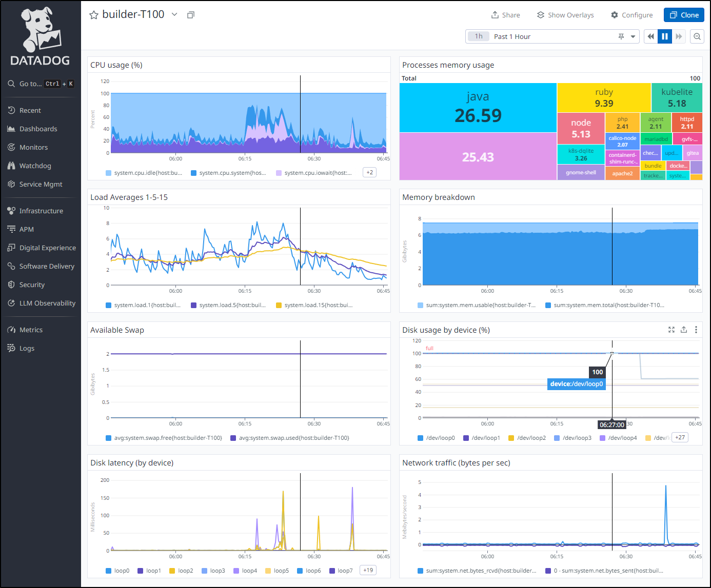This screenshot has width=711, height=588.
Task: Expand the +27 hidden disk device legends
Action: (x=680, y=437)
